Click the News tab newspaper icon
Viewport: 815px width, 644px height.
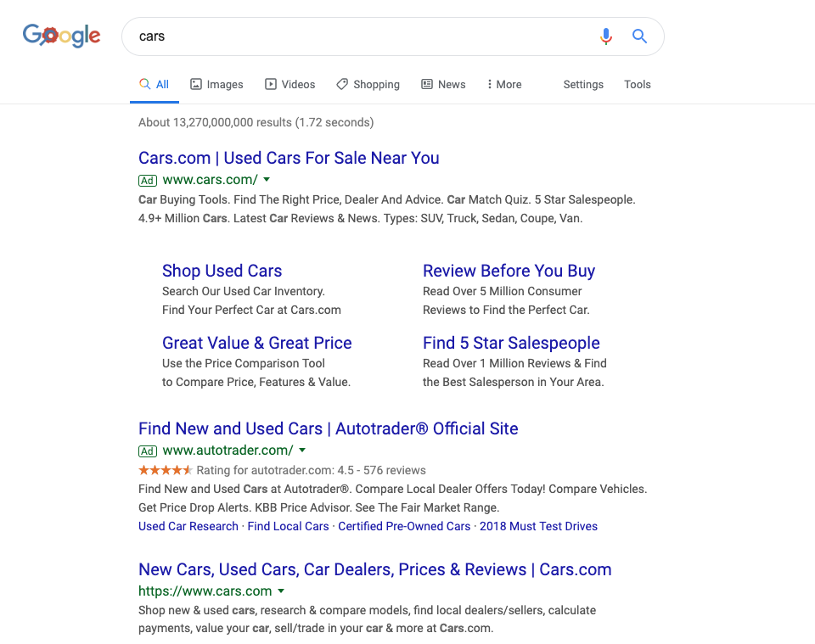[427, 84]
